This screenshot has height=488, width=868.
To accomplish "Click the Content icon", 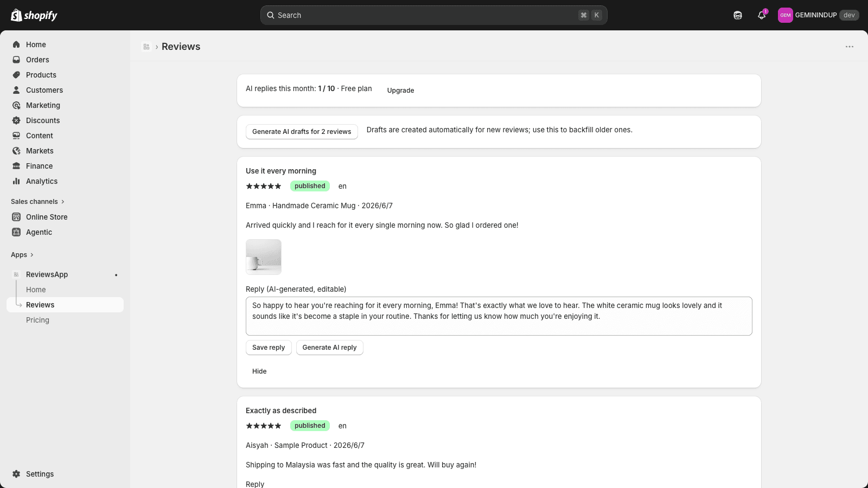I will (x=16, y=136).
